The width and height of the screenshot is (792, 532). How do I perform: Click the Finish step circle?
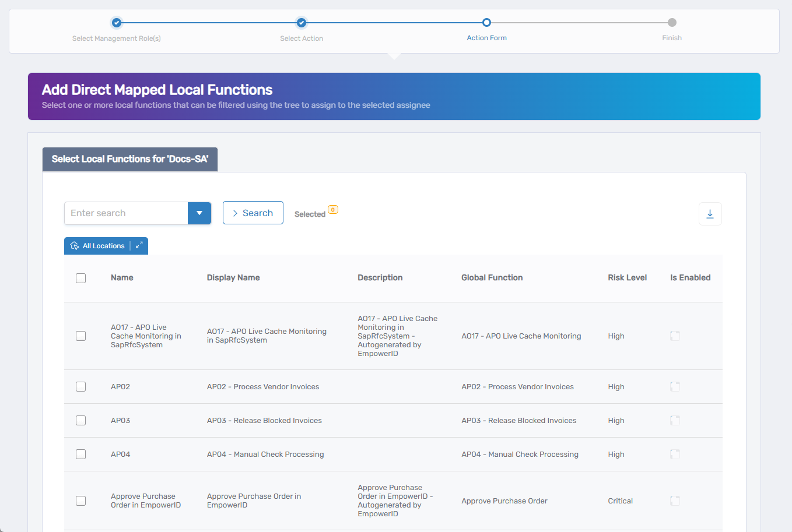point(672,22)
